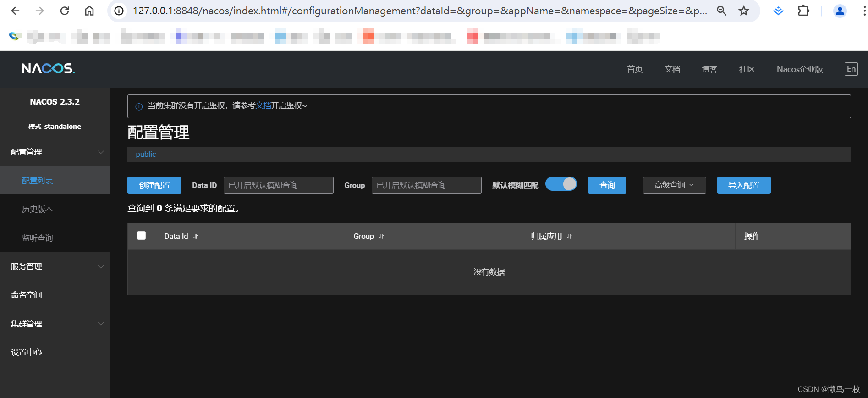Viewport: 868px width, 398px height.
Task: Focus the Data ID search field
Action: 279,185
